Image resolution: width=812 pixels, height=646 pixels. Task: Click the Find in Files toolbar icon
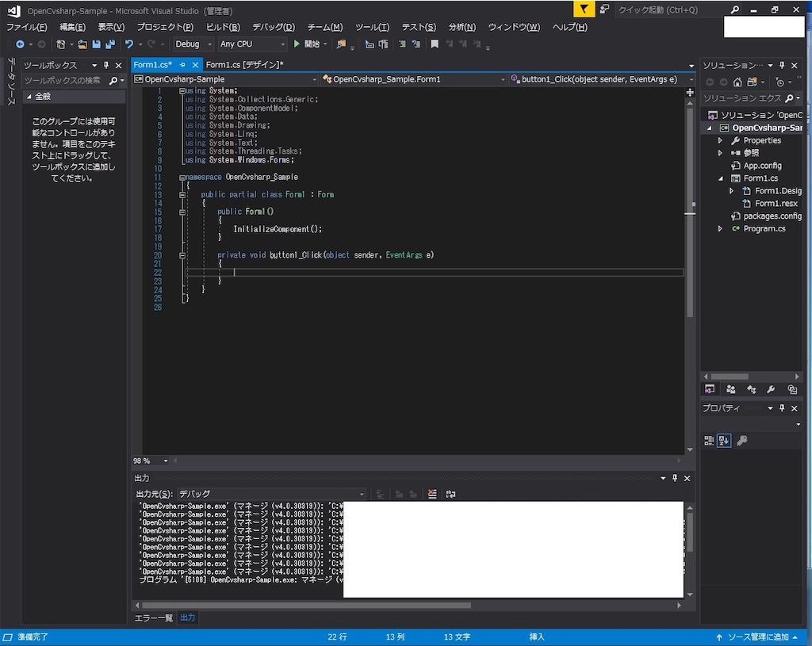(x=341, y=44)
